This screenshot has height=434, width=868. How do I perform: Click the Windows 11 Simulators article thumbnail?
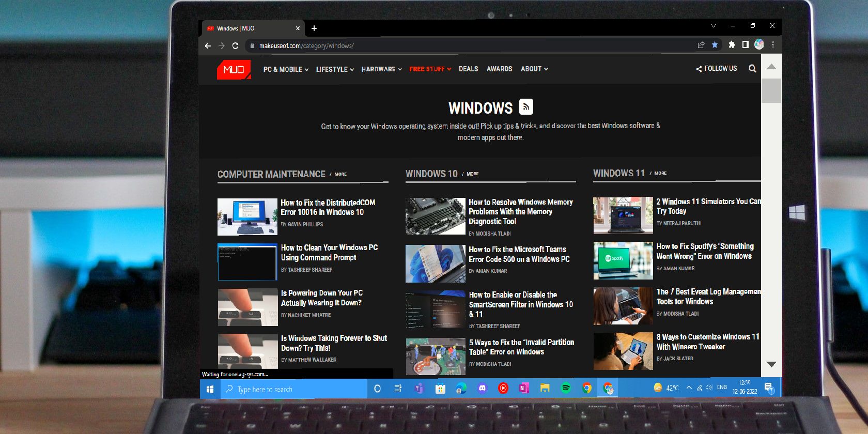[623, 215]
